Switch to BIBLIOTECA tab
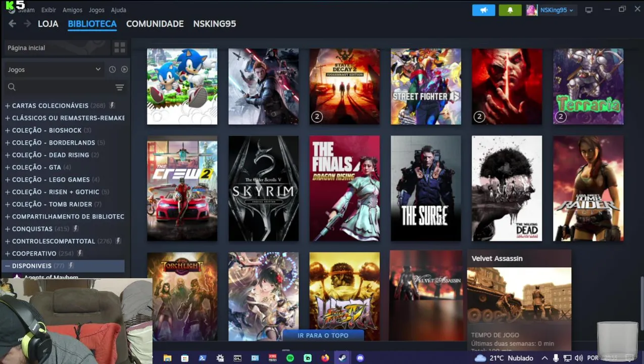The width and height of the screenshot is (644, 364). click(92, 24)
